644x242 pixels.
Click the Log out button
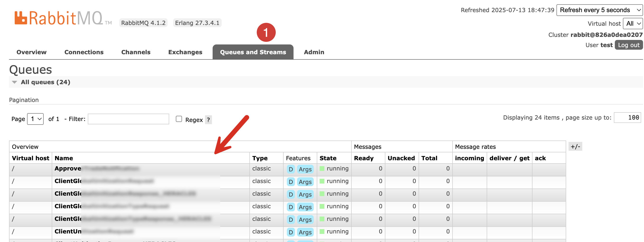[628, 45]
